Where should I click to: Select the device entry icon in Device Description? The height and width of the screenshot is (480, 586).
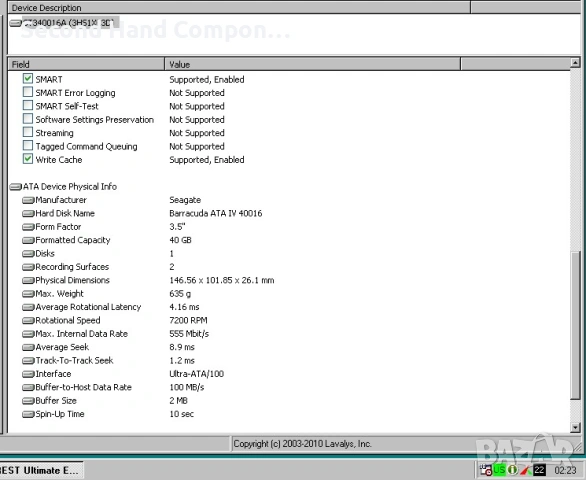pyautogui.click(x=16, y=23)
